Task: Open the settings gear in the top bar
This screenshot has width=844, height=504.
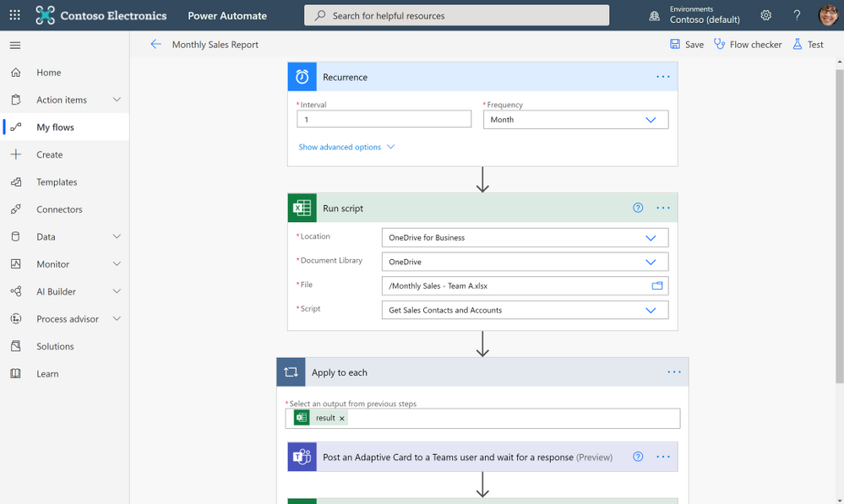Action: (x=765, y=14)
